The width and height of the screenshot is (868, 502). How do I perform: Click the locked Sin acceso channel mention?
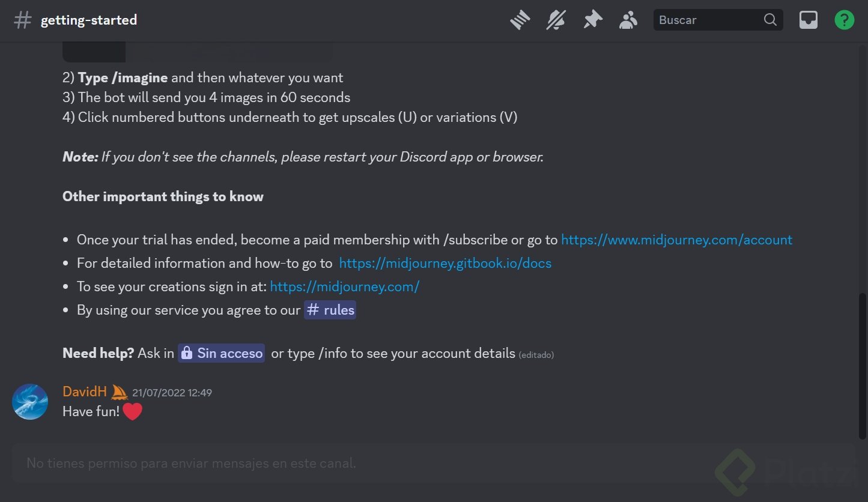tap(222, 353)
